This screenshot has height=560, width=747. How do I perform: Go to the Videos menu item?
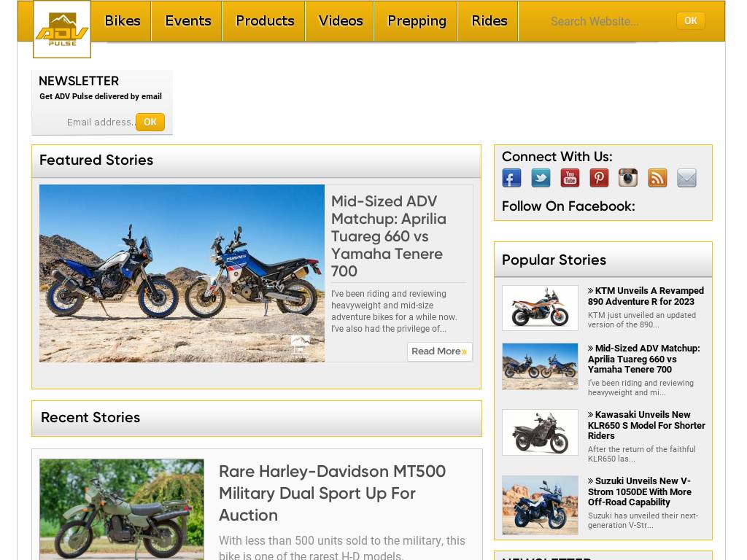341,21
